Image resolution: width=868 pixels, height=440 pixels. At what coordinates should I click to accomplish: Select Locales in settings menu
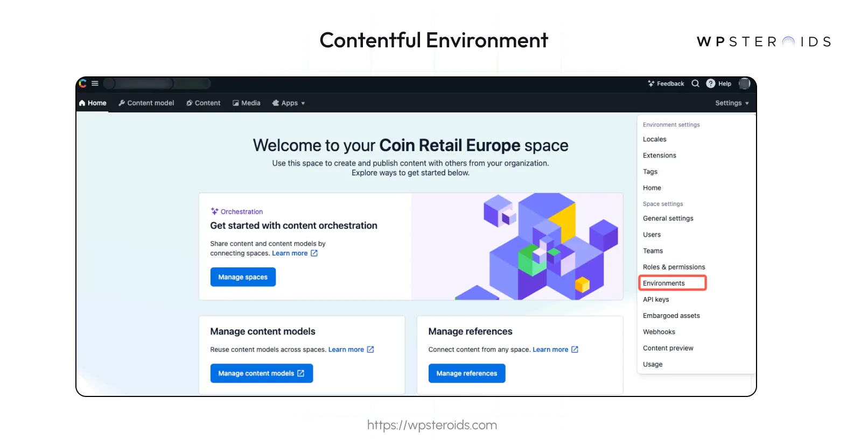[x=654, y=139]
